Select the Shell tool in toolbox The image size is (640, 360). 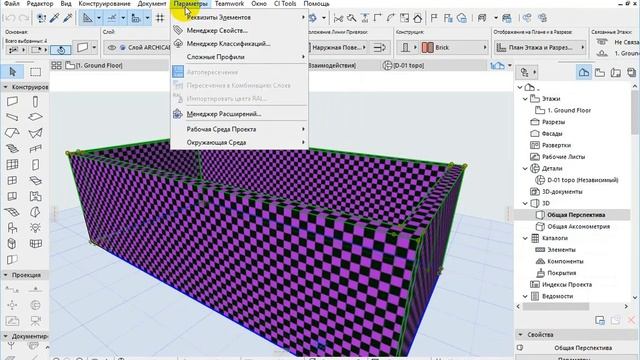tap(36, 133)
